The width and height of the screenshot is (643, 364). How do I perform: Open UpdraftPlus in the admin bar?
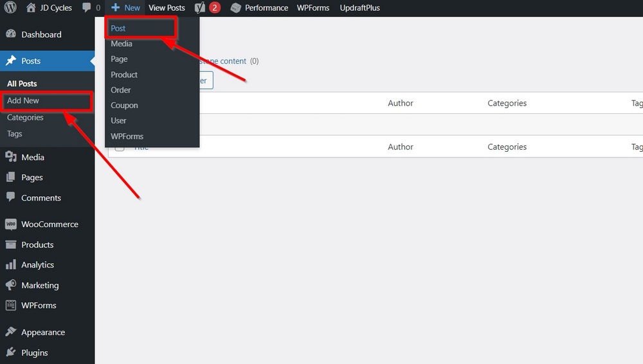tap(359, 7)
